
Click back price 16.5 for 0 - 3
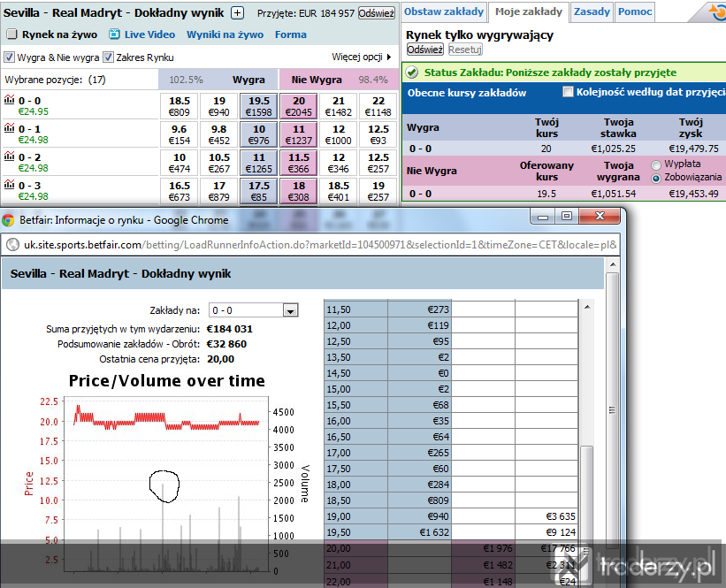180,191
